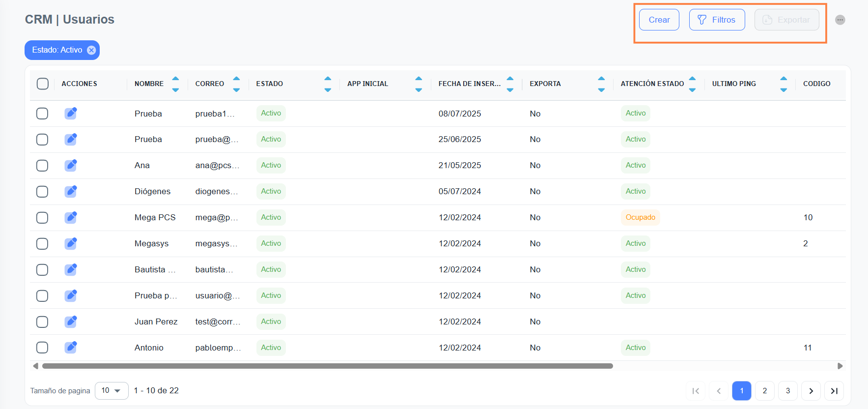Image resolution: width=868 pixels, height=409 pixels.
Task: Sort by the Nombre column
Action: (175, 84)
